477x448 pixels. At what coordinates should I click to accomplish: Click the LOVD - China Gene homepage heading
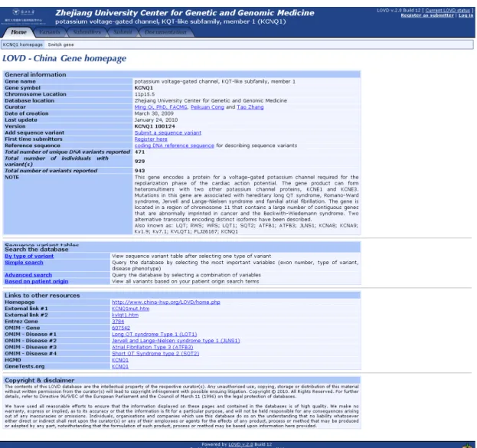(64, 58)
